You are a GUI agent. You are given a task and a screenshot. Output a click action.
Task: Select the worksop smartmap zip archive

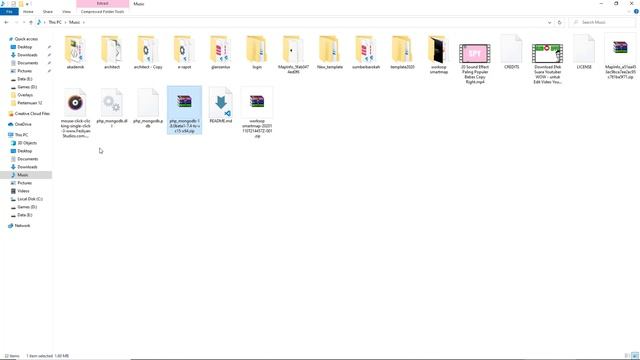pyautogui.click(x=257, y=113)
